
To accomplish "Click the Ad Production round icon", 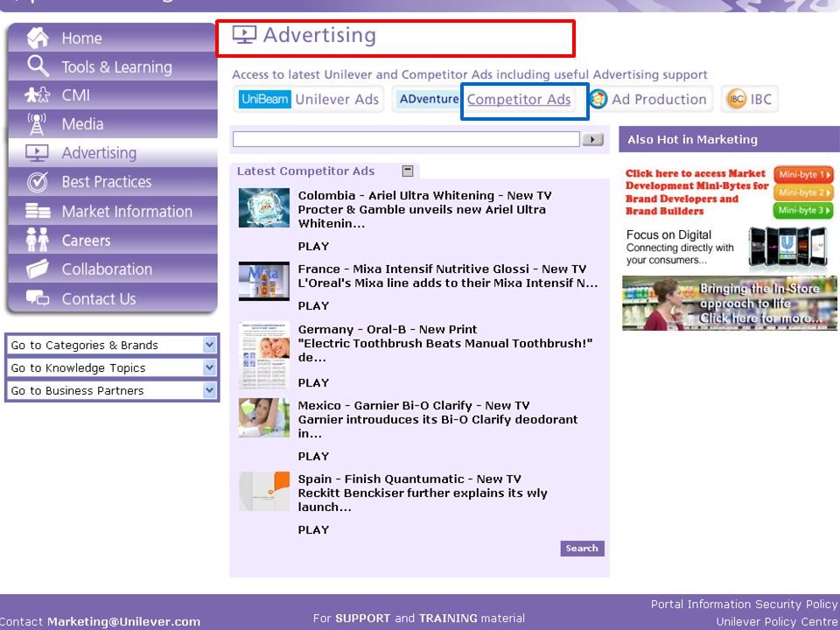I will pos(598,99).
